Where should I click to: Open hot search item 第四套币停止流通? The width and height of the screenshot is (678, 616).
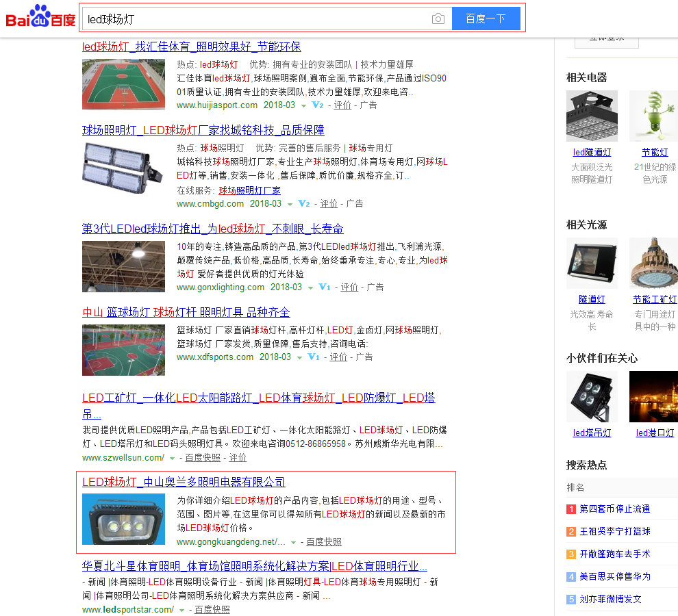pos(614,509)
